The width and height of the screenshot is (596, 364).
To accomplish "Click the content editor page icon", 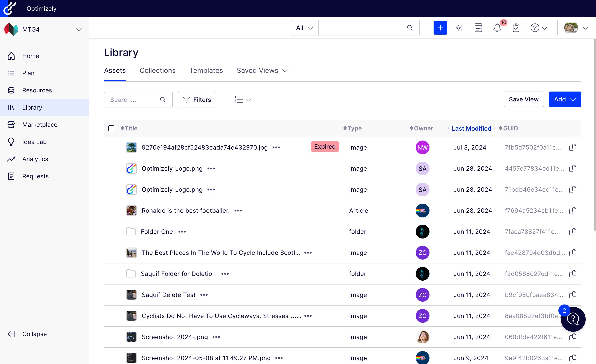I will (478, 28).
